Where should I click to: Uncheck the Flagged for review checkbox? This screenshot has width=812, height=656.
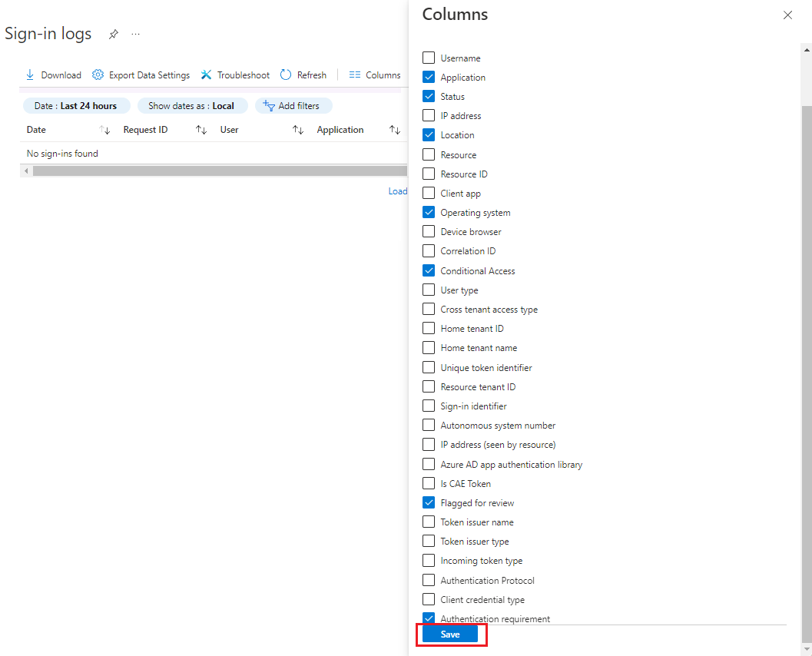[x=429, y=502]
